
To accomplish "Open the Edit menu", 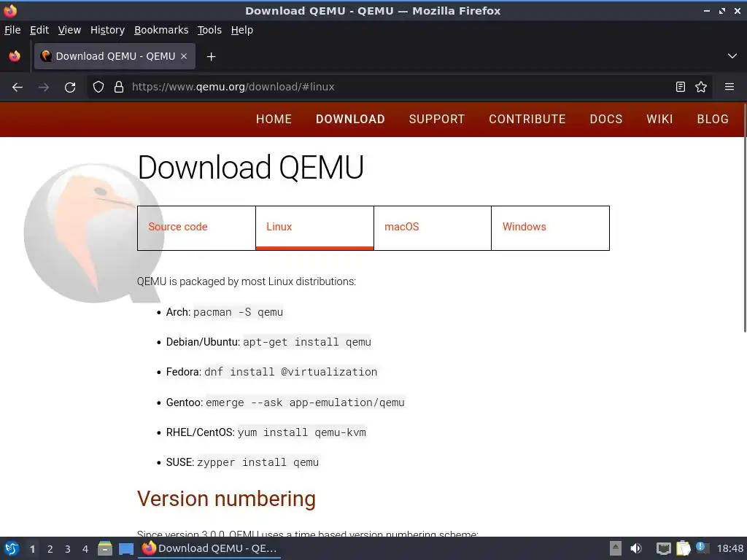I will tap(39, 30).
